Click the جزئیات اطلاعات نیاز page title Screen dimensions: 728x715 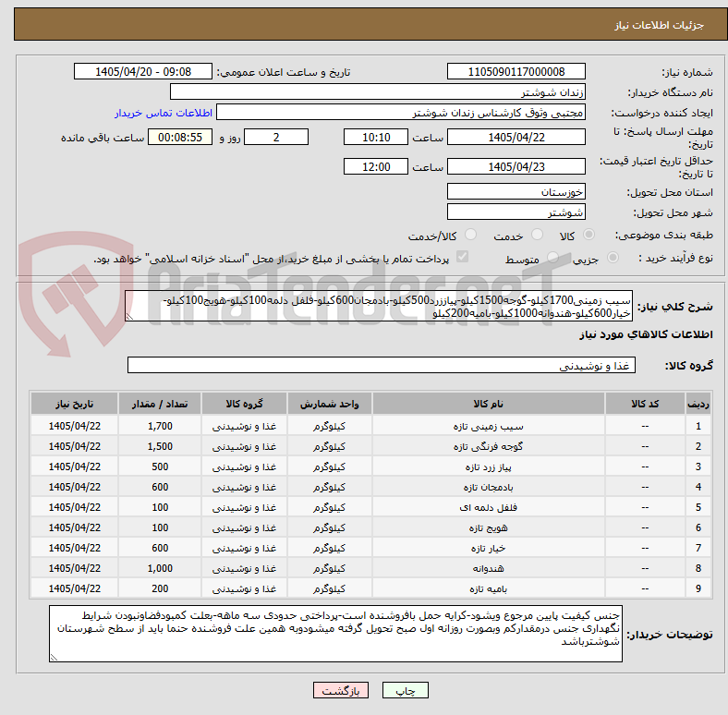659,25
